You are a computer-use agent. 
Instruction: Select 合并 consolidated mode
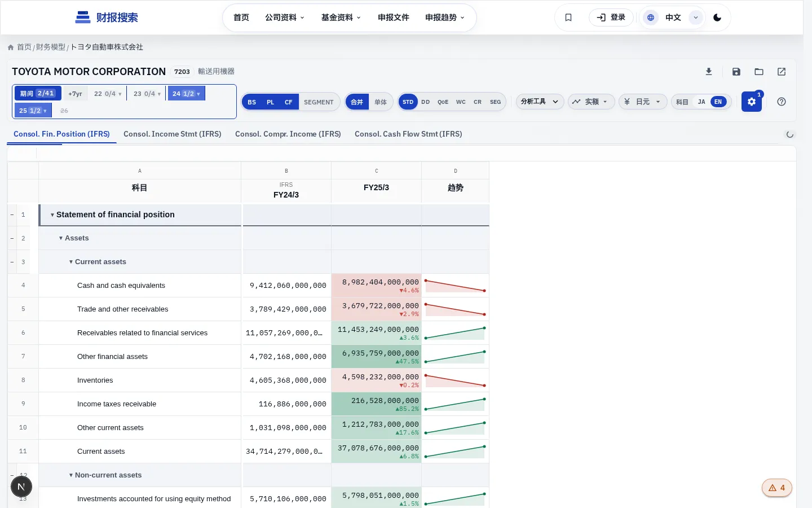357,102
